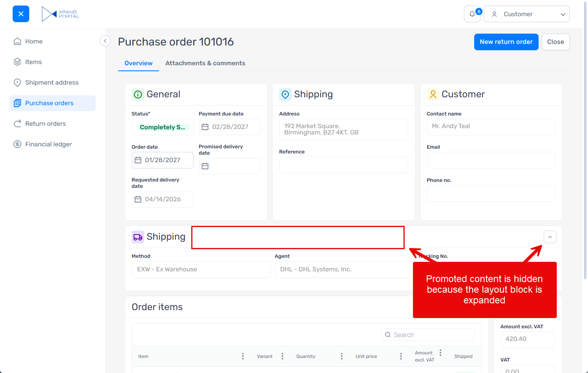The width and height of the screenshot is (588, 373).
Task: Click the blue X menu close icon
Action: (21, 14)
